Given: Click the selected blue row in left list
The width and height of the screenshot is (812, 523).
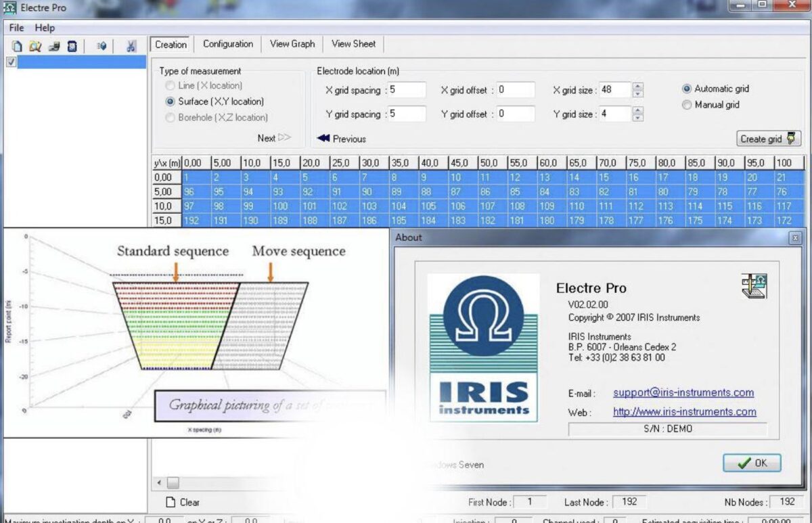Looking at the screenshot, I should (x=81, y=62).
